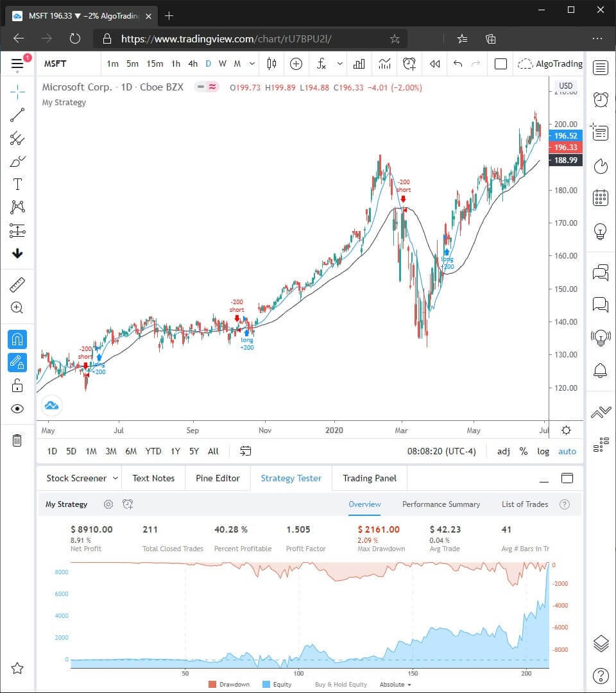
Task: Open the Absolute dropdown in Strategy Tester
Action: coord(393,685)
